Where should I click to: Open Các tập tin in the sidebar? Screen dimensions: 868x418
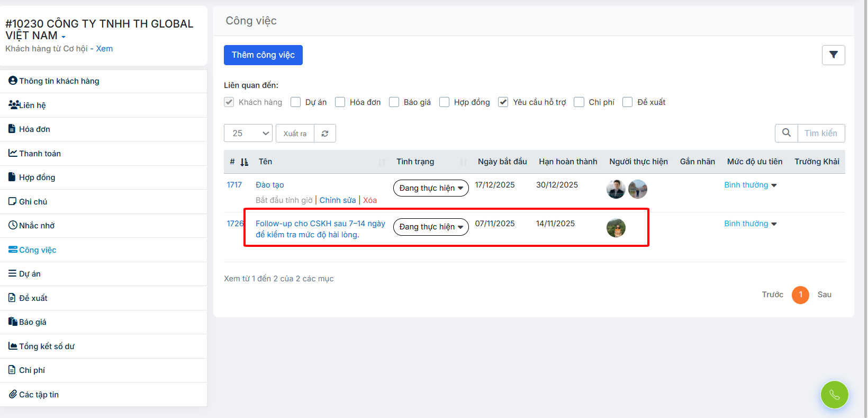[39, 395]
